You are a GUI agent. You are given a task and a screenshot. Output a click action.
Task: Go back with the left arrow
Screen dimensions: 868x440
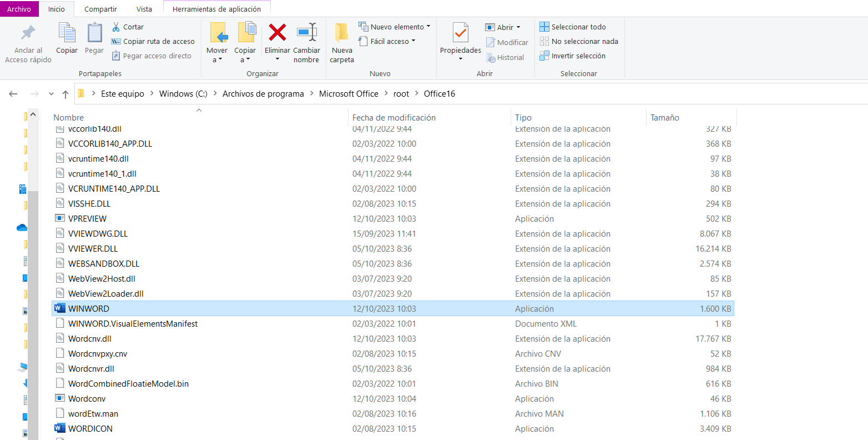(13, 94)
